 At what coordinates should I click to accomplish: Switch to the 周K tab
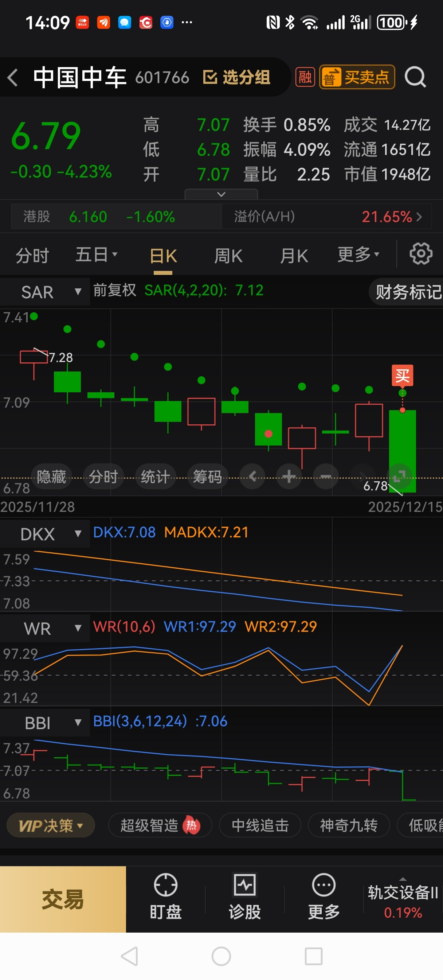click(x=228, y=256)
